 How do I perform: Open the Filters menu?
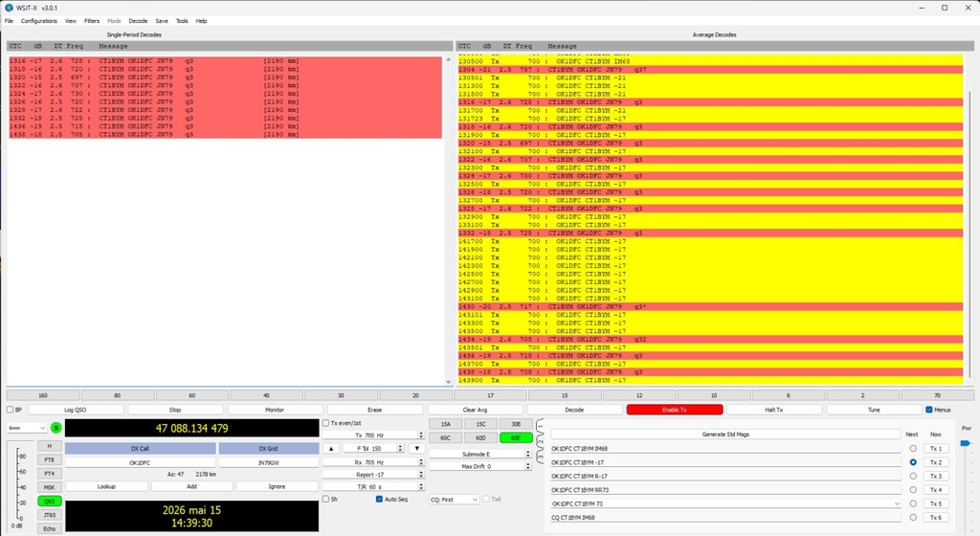point(92,21)
